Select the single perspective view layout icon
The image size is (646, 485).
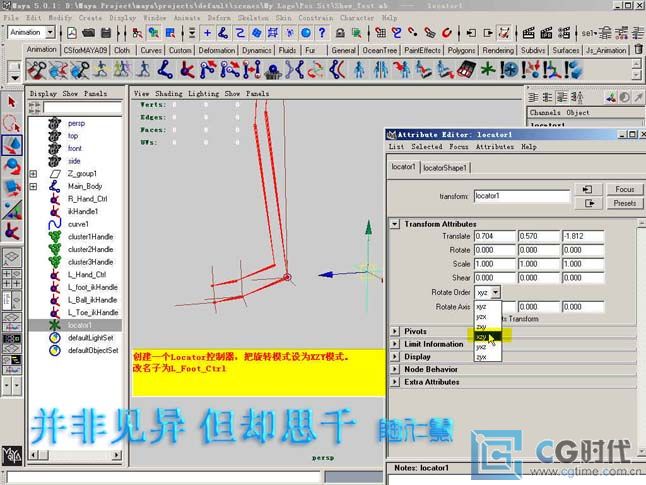pos(12,257)
